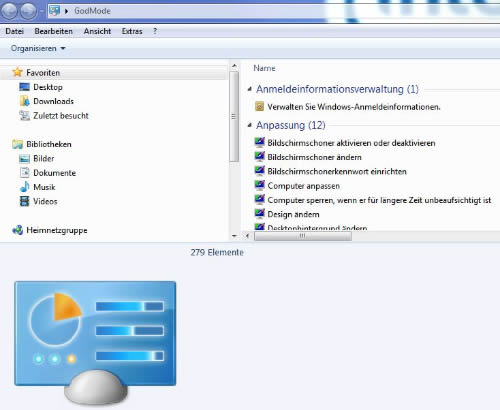Collapse the Anmeldeinformationsverwaltung group
The height and width of the screenshot is (410, 500).
pyautogui.click(x=250, y=89)
